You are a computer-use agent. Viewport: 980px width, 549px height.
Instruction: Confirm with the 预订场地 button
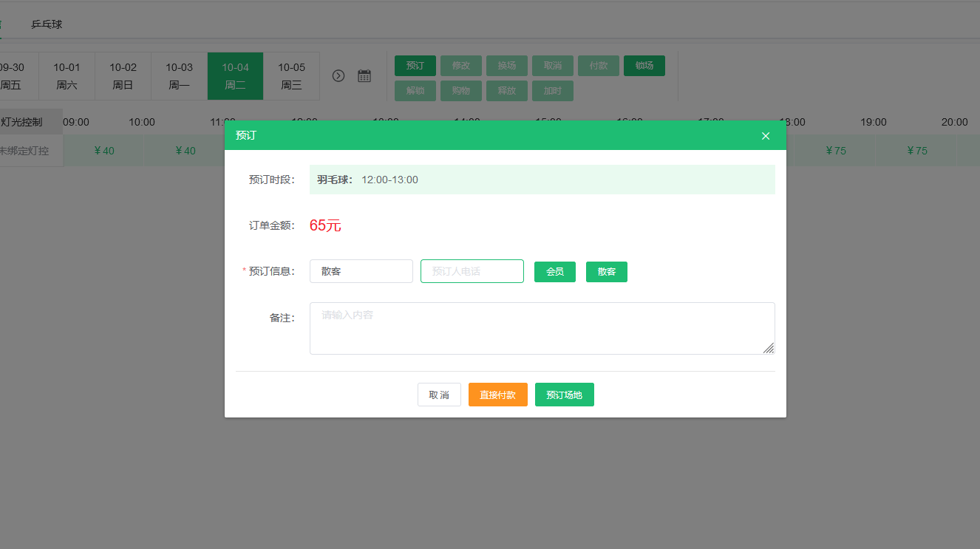click(x=564, y=395)
